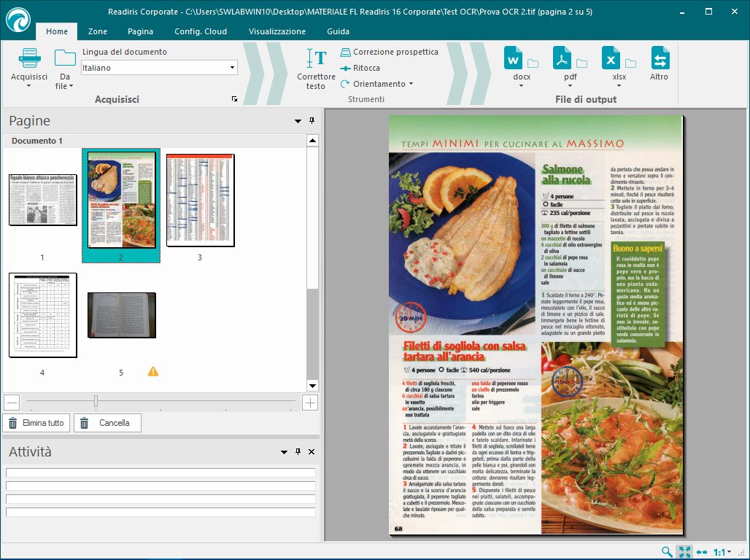Pick the xlsx output format icon
Image resolution: width=750 pixels, height=560 pixels.
tap(611, 58)
